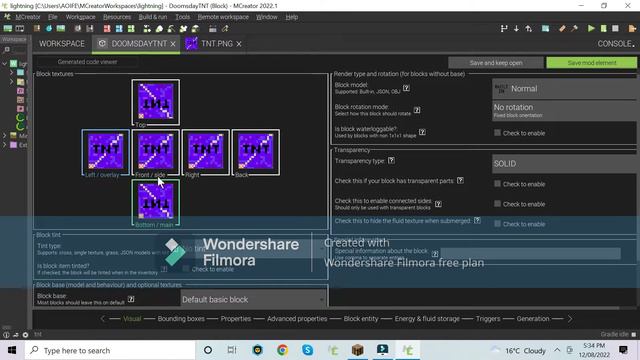Click the first green toolbar icon at left
The width and height of the screenshot is (640, 360).
pos(8,29)
